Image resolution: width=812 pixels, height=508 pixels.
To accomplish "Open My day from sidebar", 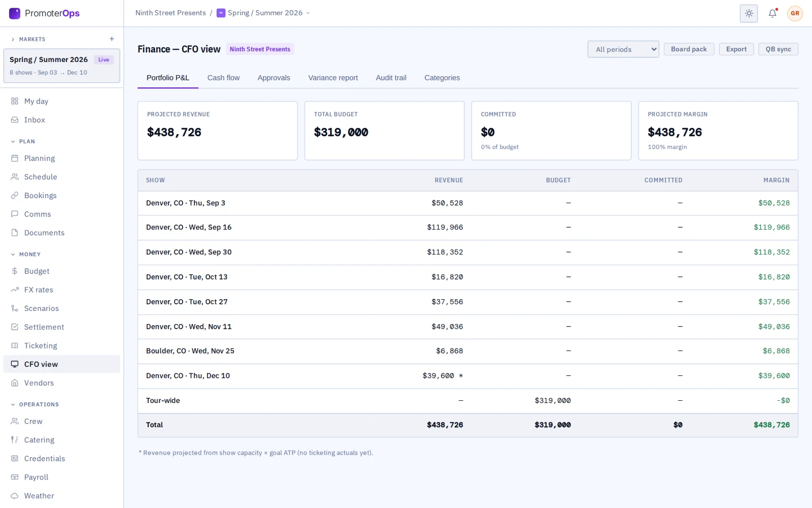I will [x=62, y=101].
